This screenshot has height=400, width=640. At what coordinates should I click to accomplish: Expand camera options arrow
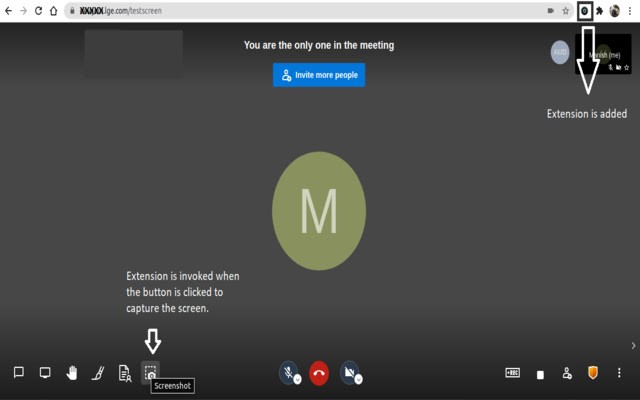click(358, 380)
